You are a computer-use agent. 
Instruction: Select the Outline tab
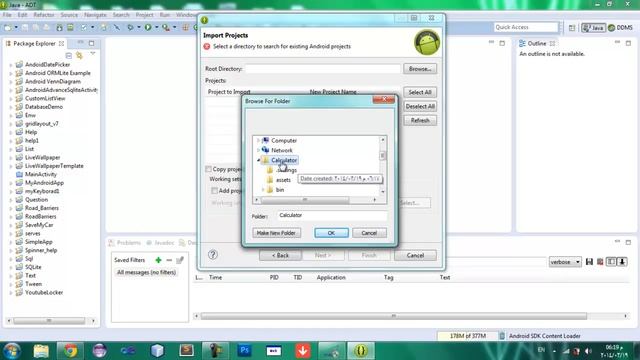[x=537, y=43]
